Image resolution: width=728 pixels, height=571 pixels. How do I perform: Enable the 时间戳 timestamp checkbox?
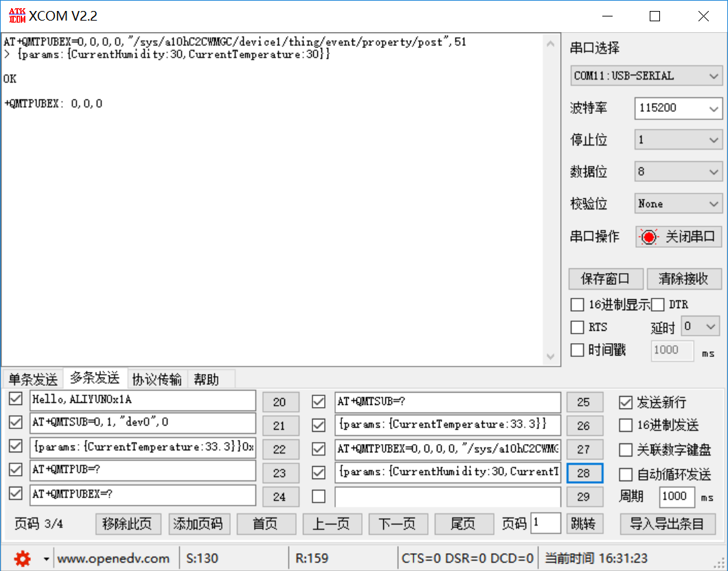pos(577,350)
